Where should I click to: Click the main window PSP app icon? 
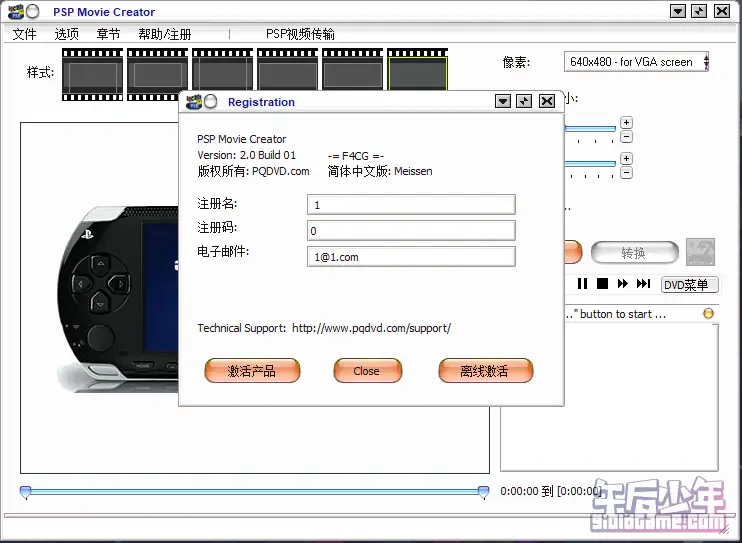[16, 11]
